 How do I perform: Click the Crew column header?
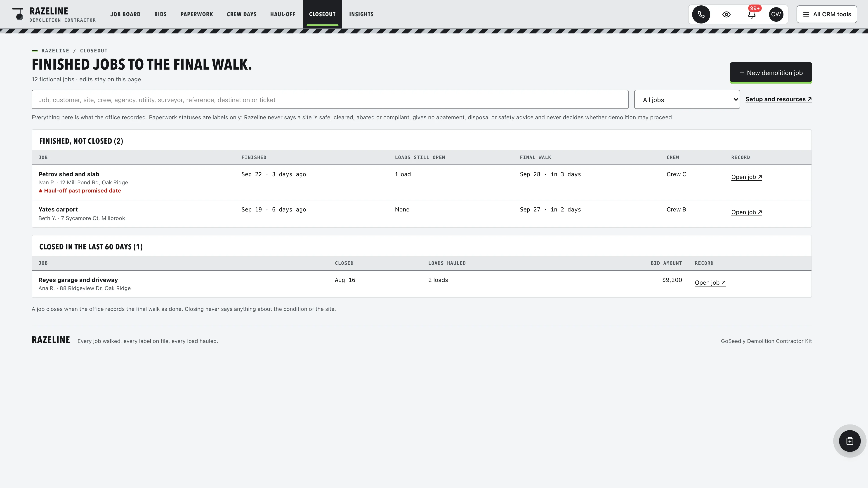[672, 157]
